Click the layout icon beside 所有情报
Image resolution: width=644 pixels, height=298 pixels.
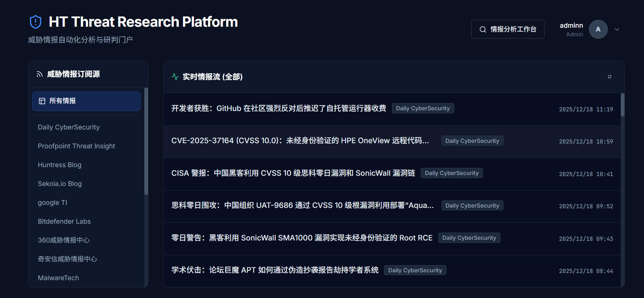(42, 101)
